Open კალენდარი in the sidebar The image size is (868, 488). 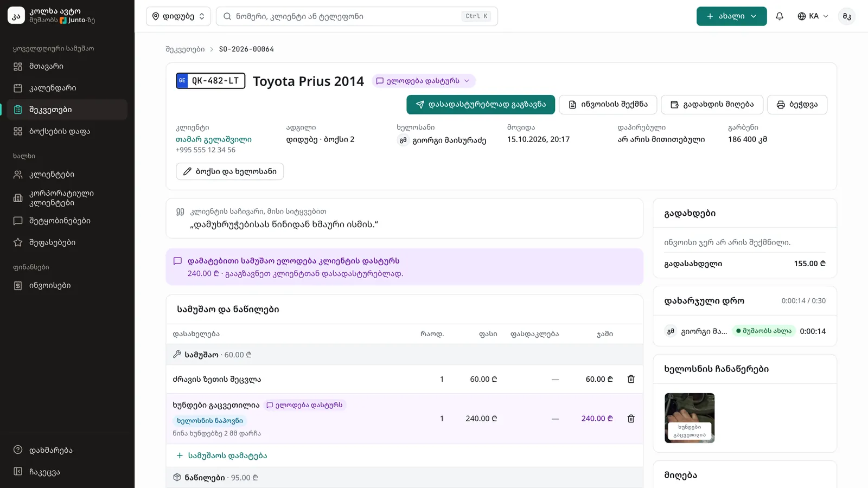(67, 88)
